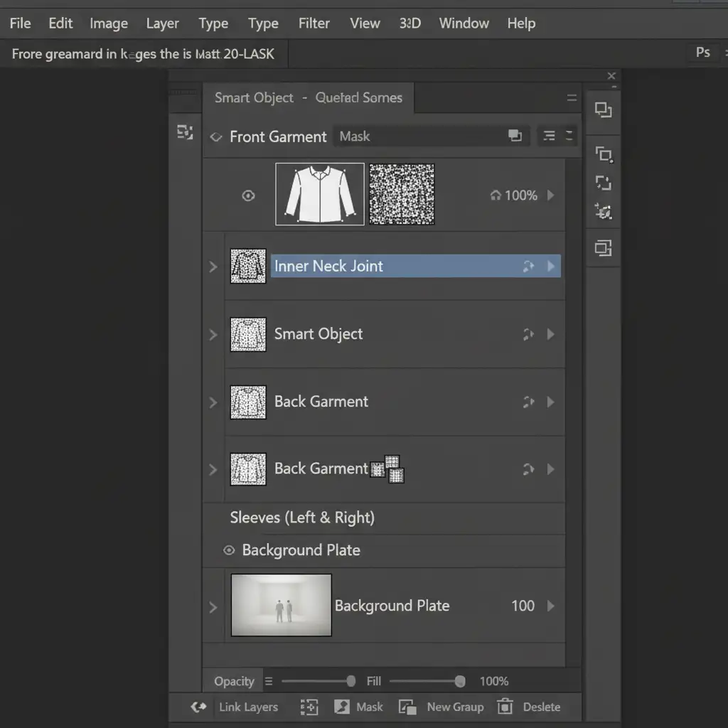Viewport: 728px width, 728px height.
Task: Click the Link Layers icon at bottom
Action: [199, 707]
